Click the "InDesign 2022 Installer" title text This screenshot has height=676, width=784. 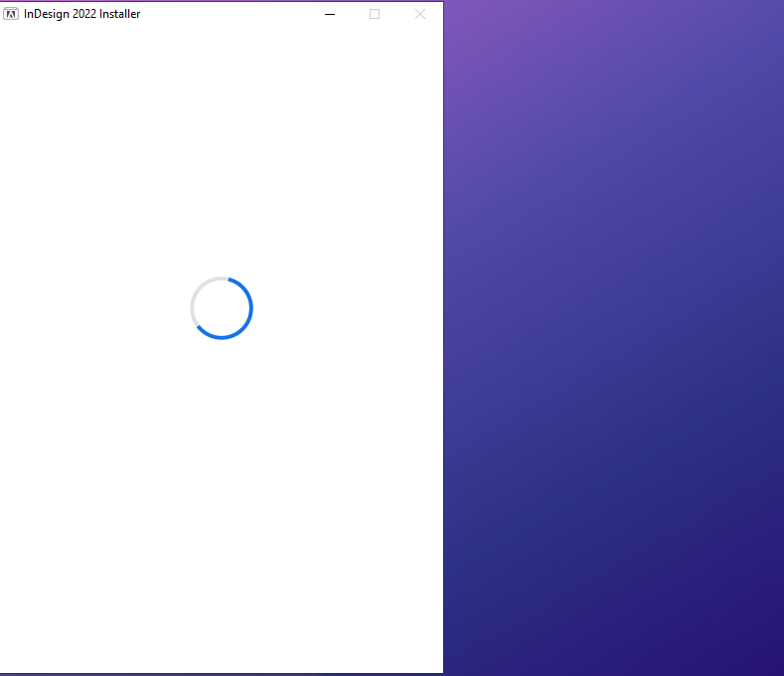[x=81, y=14]
